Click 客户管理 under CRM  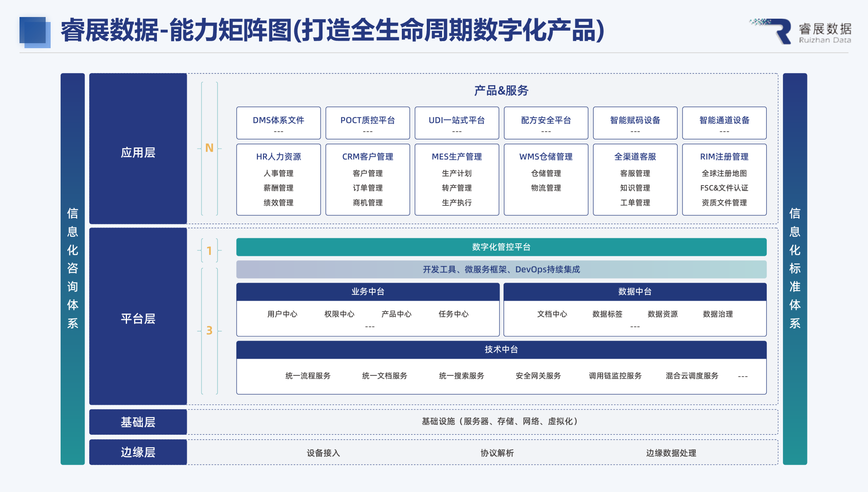(x=368, y=173)
